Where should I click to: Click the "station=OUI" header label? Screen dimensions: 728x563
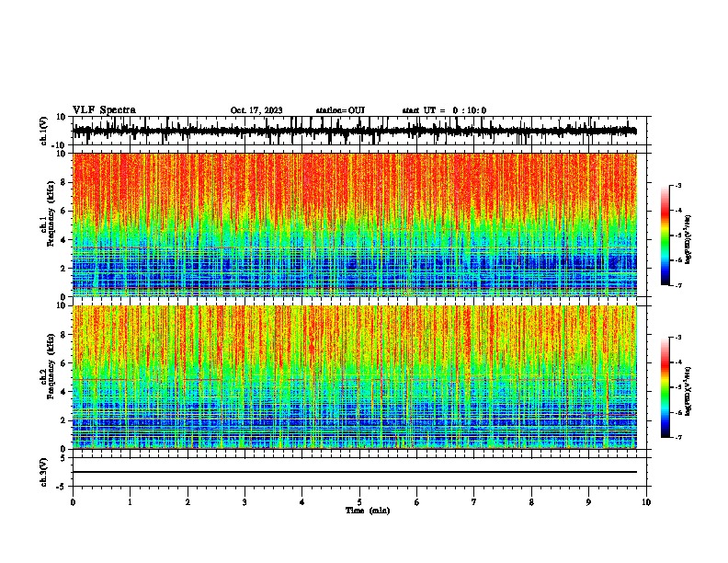(x=340, y=110)
